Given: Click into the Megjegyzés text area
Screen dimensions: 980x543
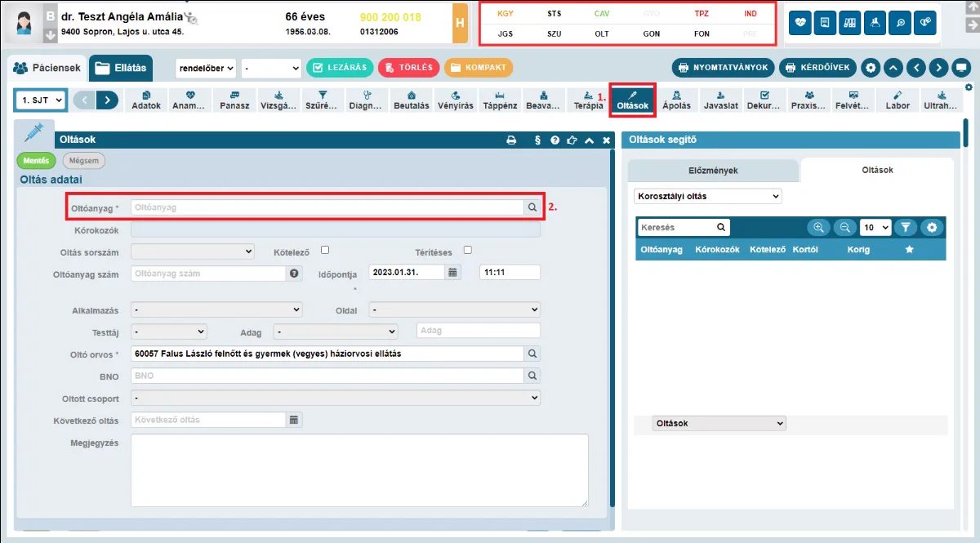Looking at the screenshot, I should coord(359,470).
